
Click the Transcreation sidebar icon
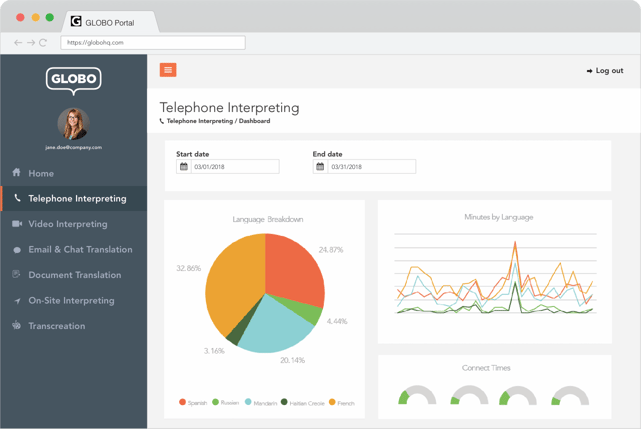click(x=16, y=326)
